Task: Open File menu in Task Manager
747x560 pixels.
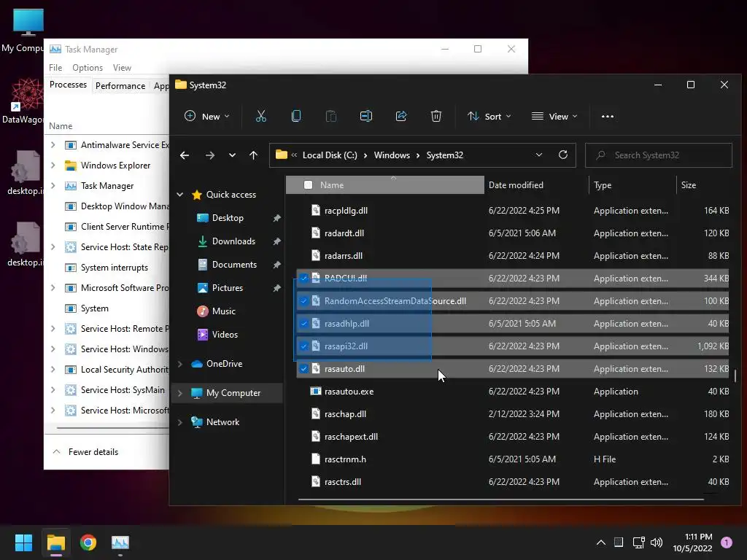Action: click(55, 68)
